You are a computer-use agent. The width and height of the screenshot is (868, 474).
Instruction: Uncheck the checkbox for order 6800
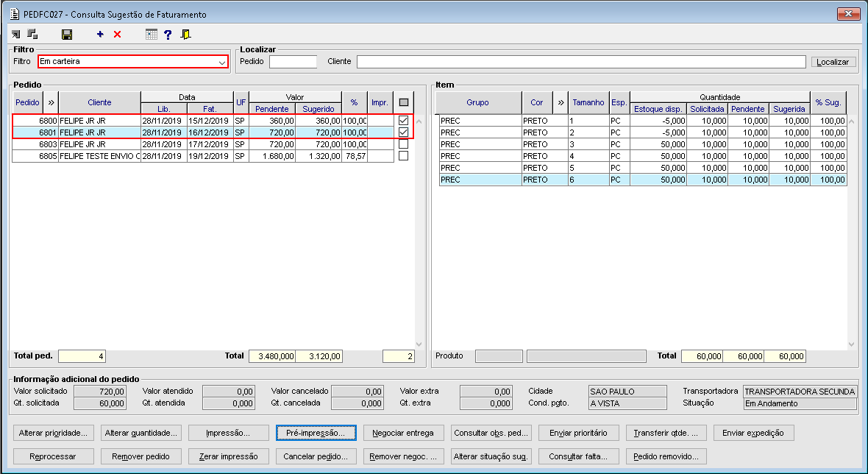[x=404, y=120]
